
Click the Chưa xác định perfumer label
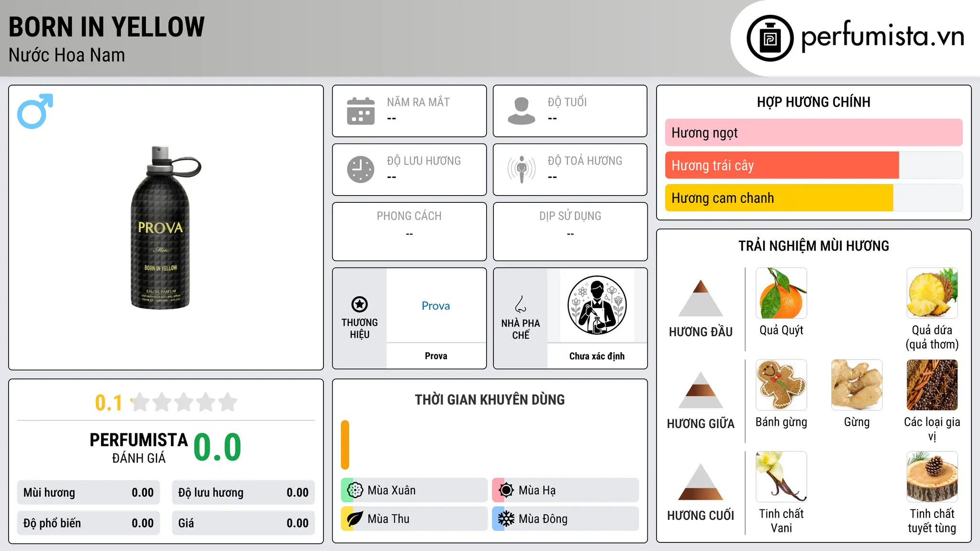click(x=597, y=356)
